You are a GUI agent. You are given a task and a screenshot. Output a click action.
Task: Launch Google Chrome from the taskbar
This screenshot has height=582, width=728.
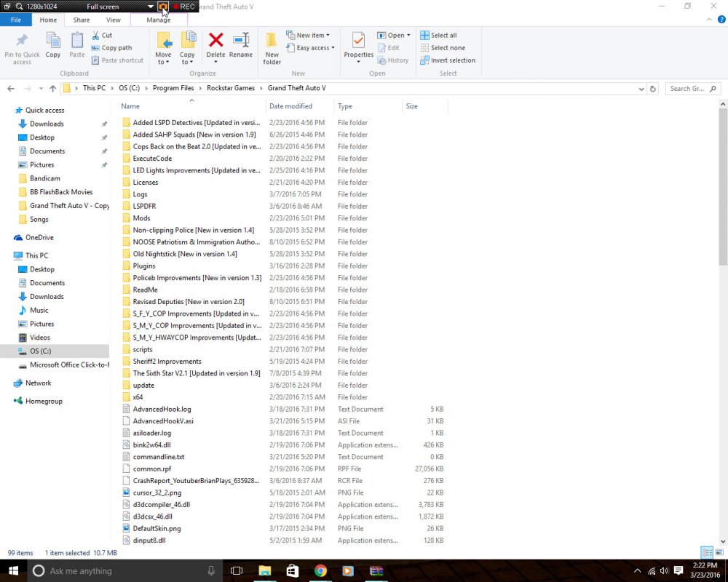pos(320,570)
